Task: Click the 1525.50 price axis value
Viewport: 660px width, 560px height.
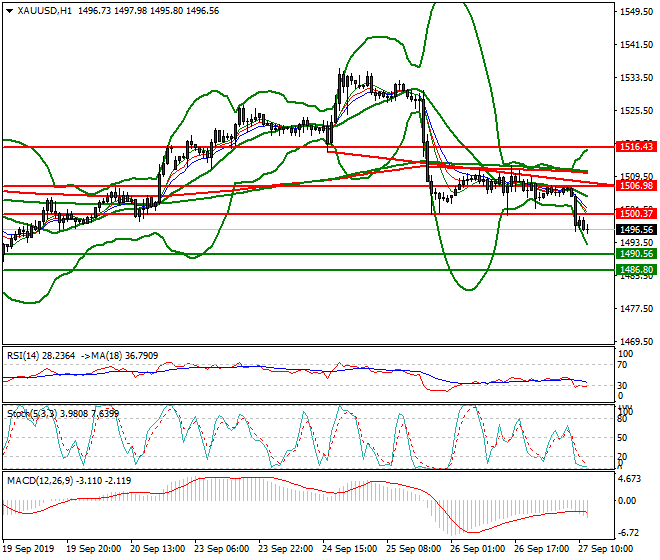Action: click(x=636, y=111)
